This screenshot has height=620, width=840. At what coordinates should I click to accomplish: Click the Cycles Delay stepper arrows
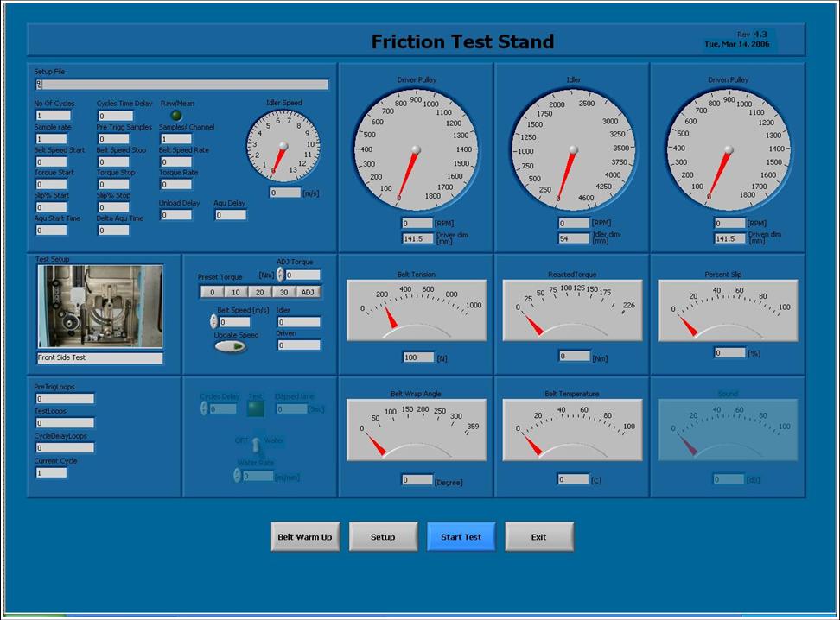204,408
